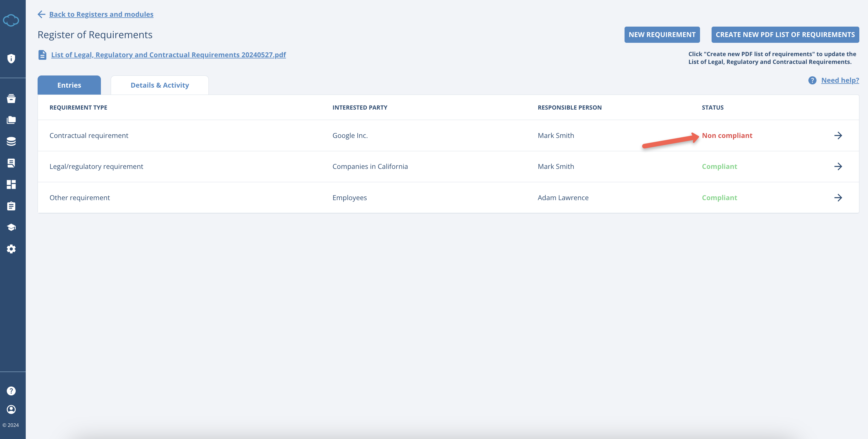Open the database stack sidebar icon
Viewport: 868px width, 439px height.
pyautogui.click(x=11, y=141)
